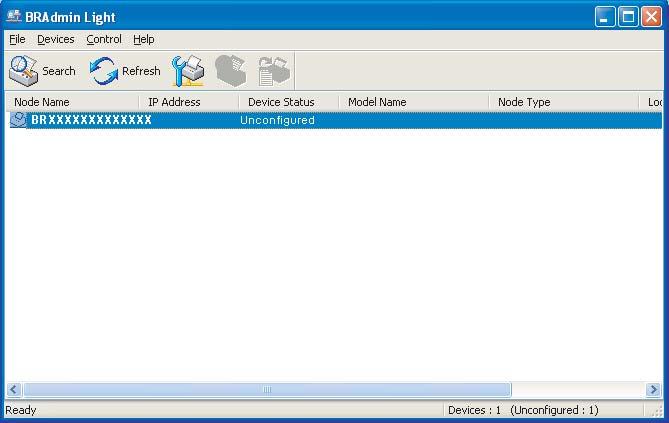The image size is (669, 423).
Task: Sort by Node Name column header
Action: [x=73, y=102]
